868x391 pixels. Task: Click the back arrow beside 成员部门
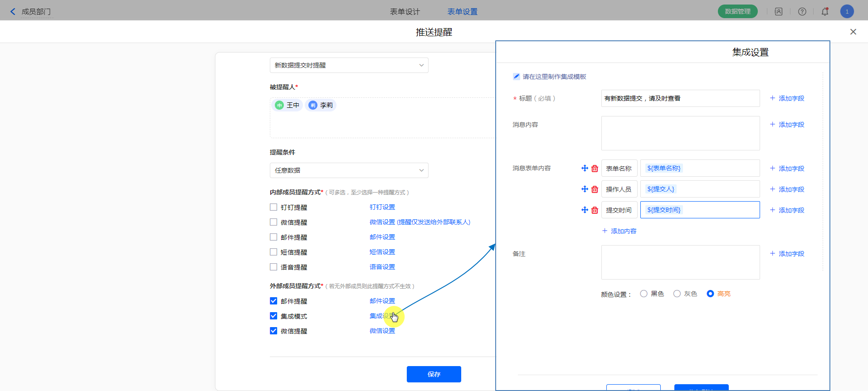[x=13, y=12]
